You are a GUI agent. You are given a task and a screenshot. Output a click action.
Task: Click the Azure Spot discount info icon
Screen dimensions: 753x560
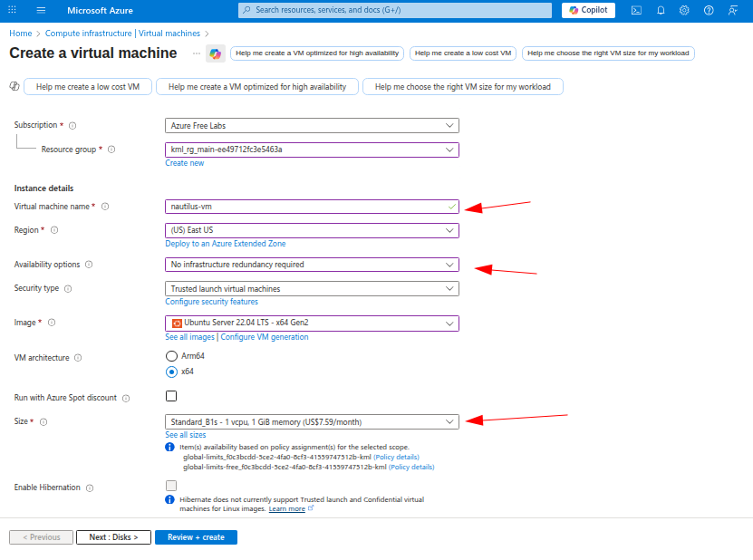pyautogui.click(x=126, y=398)
